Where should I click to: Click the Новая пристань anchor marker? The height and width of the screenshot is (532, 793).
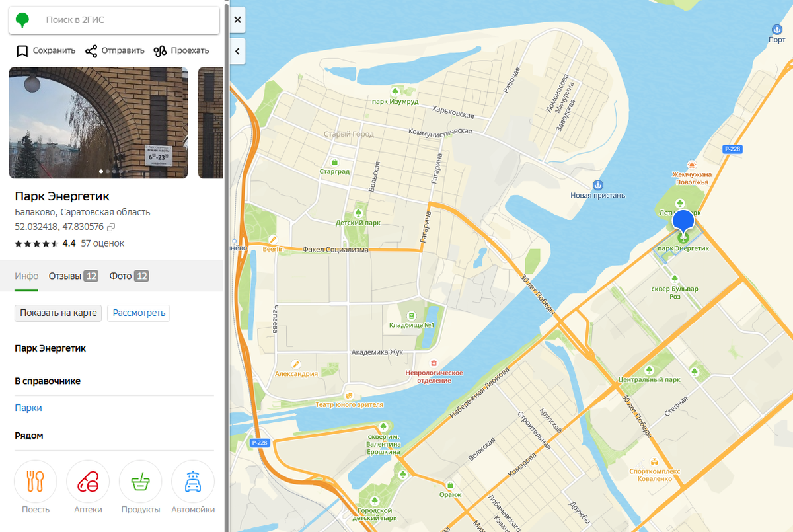coord(598,185)
